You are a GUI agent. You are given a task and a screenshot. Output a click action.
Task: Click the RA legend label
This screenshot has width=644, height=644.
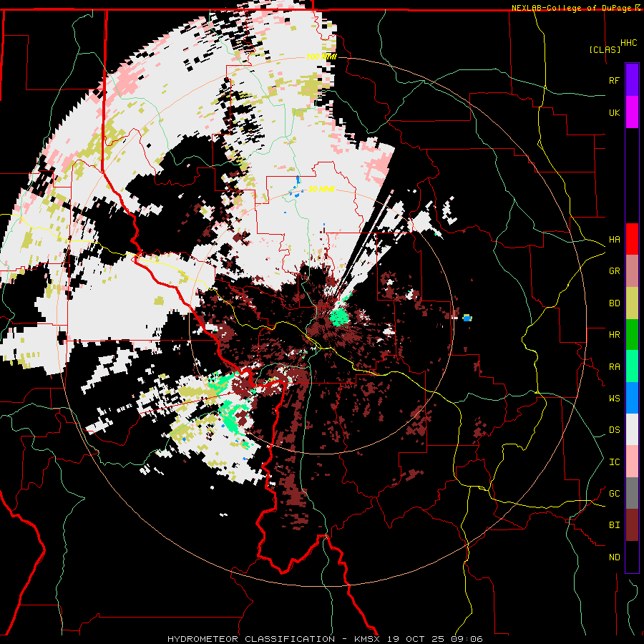coord(614,367)
